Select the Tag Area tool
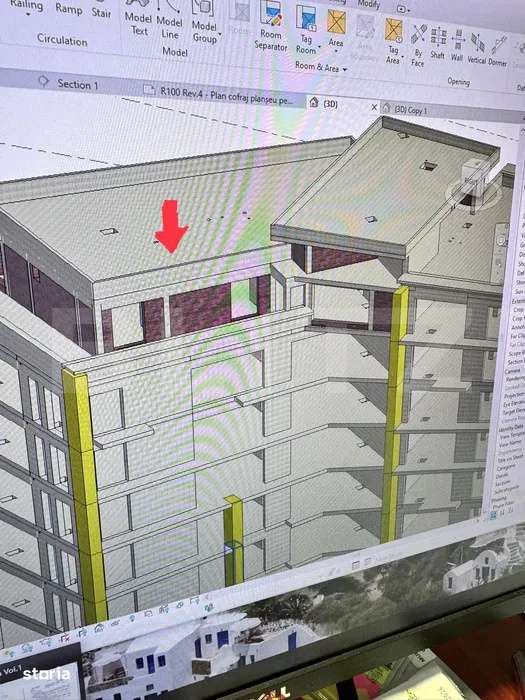Image resolution: width=525 pixels, height=700 pixels. 393,41
